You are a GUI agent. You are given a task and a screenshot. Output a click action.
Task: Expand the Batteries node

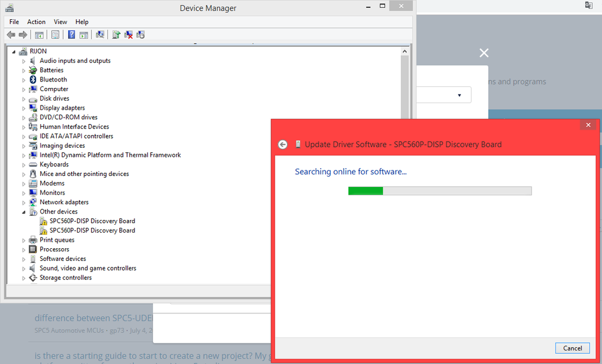point(24,71)
